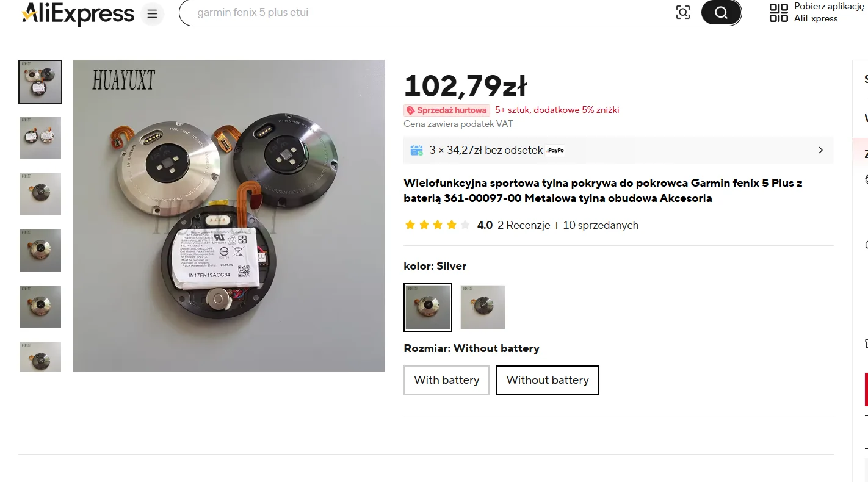Click the black search magnifier button
Screen dimensions: 868x482
click(x=721, y=12)
